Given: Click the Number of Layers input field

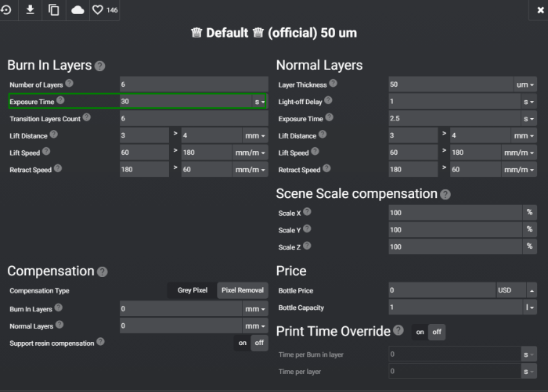Looking at the screenshot, I should (193, 85).
